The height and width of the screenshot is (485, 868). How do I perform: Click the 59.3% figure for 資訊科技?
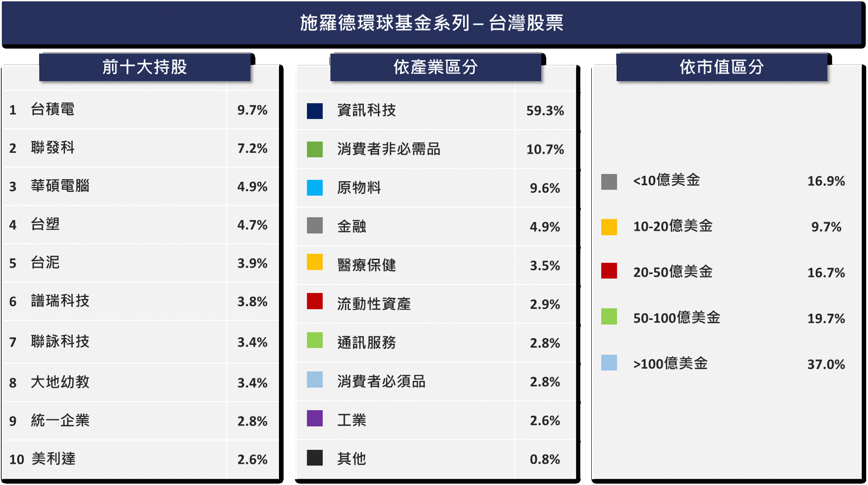pyautogui.click(x=545, y=111)
